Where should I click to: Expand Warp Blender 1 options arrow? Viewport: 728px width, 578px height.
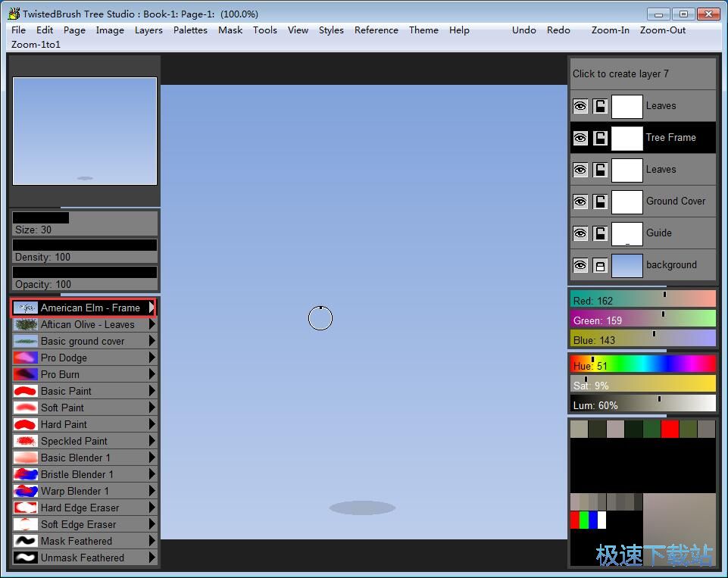(152, 491)
